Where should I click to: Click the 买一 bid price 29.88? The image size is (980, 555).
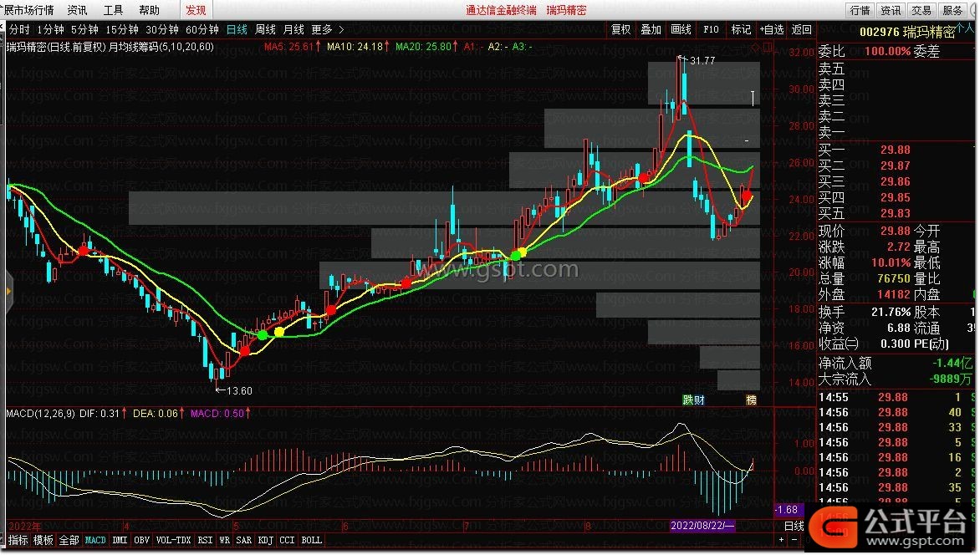point(895,150)
